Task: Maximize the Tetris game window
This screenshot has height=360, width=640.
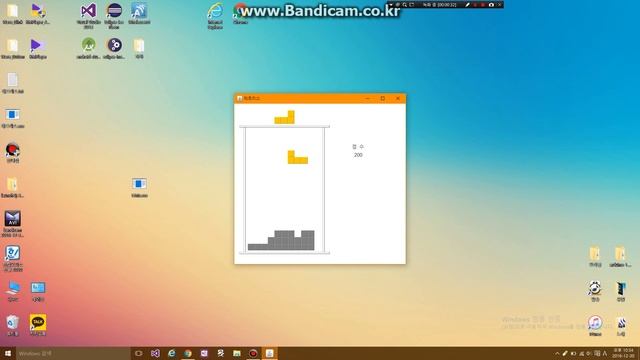Action: (382, 98)
